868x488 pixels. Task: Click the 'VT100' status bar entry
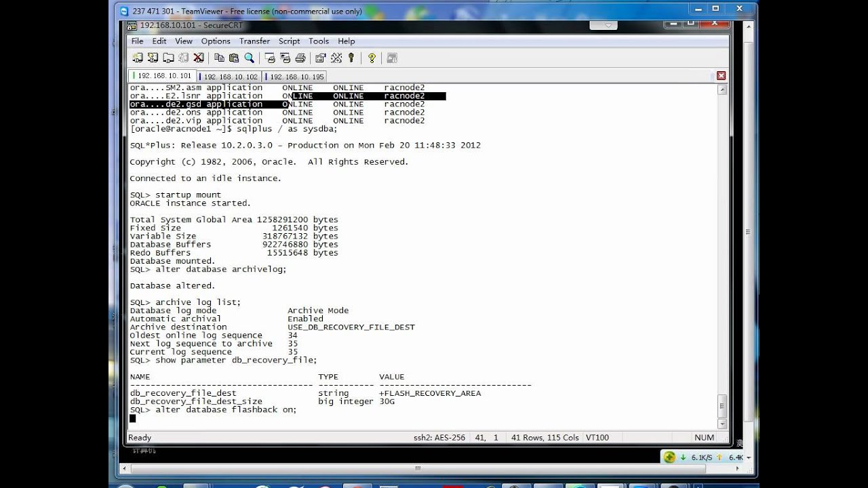tap(597, 438)
